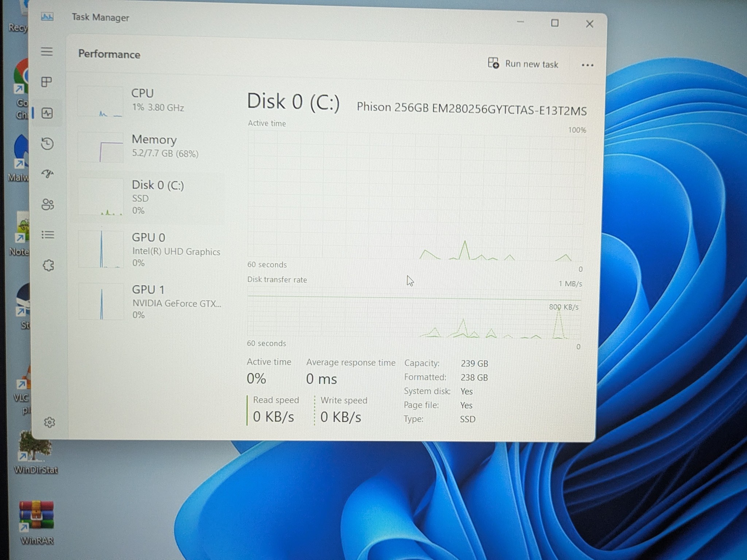Image resolution: width=747 pixels, height=560 pixels.
Task: Click the Active time graph area
Action: pos(416,195)
